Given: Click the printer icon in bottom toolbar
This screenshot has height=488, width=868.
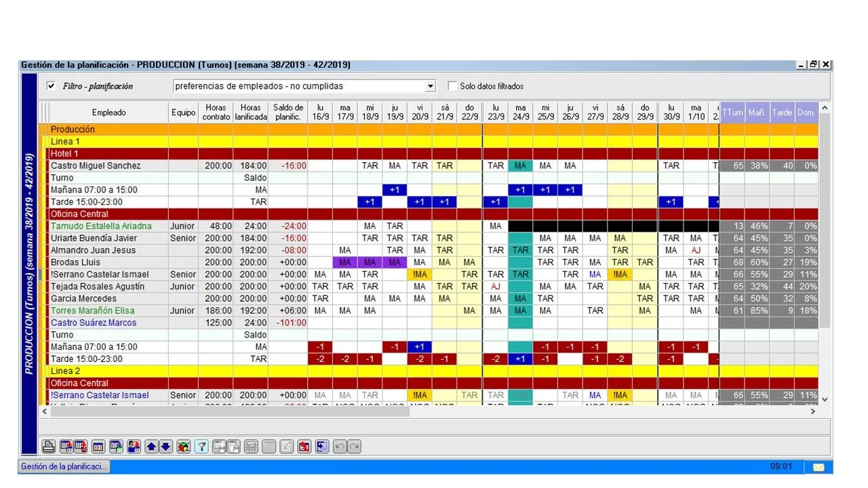Looking at the screenshot, I should pyautogui.click(x=48, y=447).
